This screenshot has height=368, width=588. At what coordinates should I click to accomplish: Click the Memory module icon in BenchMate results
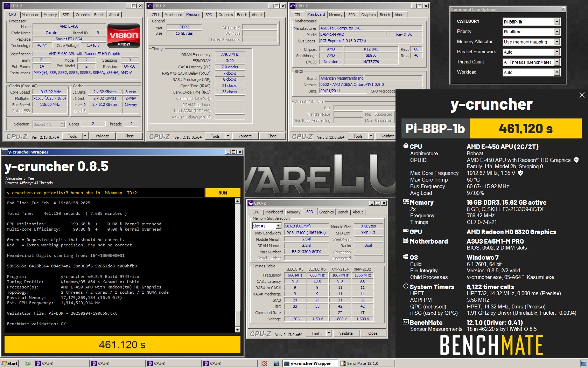(406, 202)
